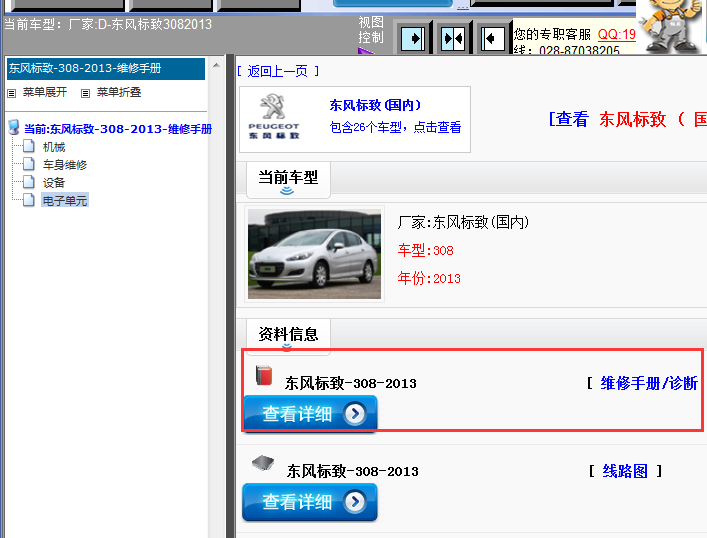This screenshot has height=538, width=707.
Task: Click the menu collapse (菜单折叠) icon
Action: pyautogui.click(x=85, y=93)
